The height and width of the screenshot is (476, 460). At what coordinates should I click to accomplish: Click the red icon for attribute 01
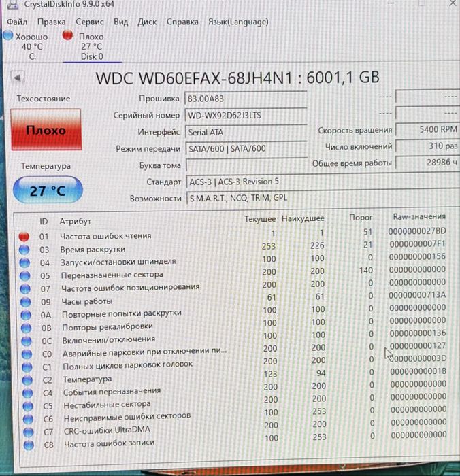tap(24, 236)
